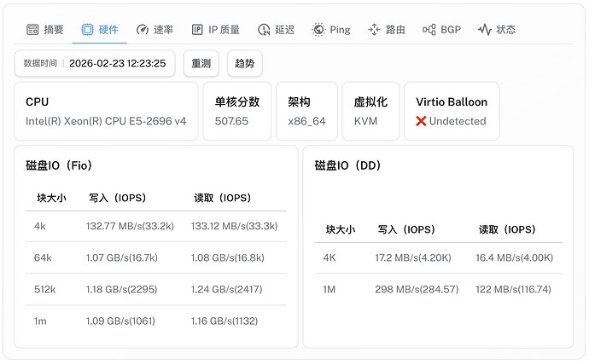589x364 pixels.
Task: Click the IP 质量 icon
Action: 197,29
